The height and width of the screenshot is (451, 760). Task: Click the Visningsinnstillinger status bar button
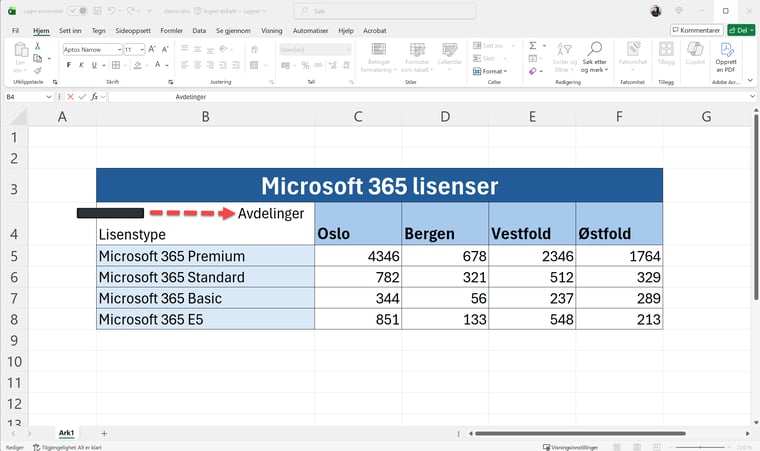point(570,447)
